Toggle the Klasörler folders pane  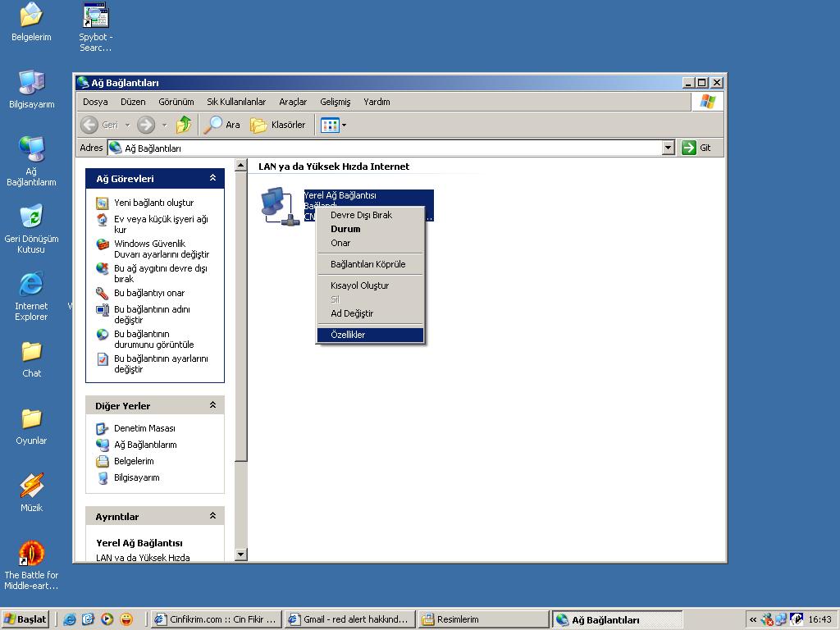(278, 125)
